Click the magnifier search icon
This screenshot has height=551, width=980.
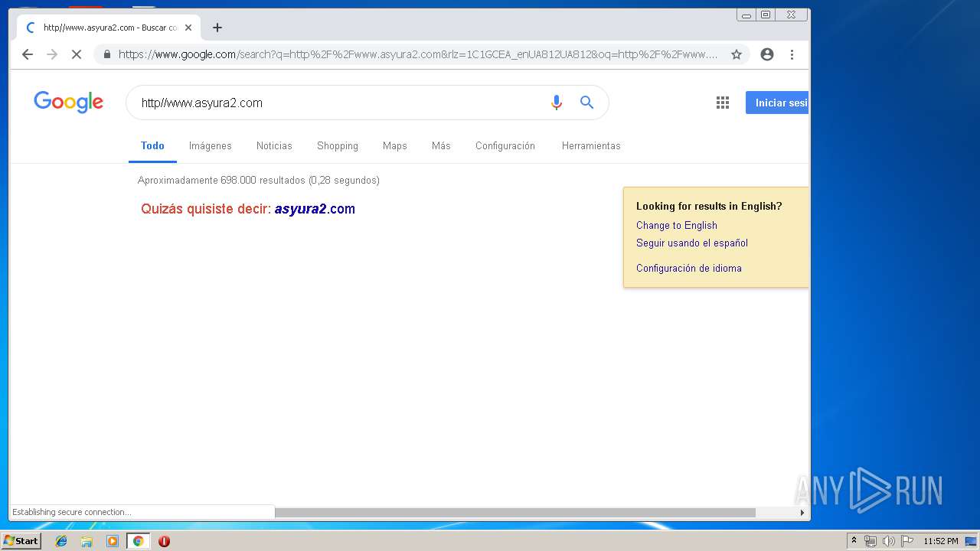(586, 103)
